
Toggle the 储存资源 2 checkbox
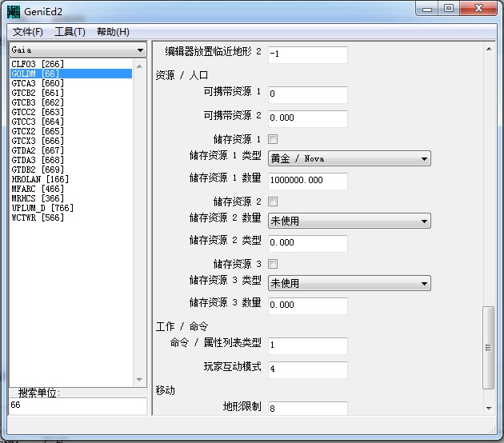coord(273,202)
